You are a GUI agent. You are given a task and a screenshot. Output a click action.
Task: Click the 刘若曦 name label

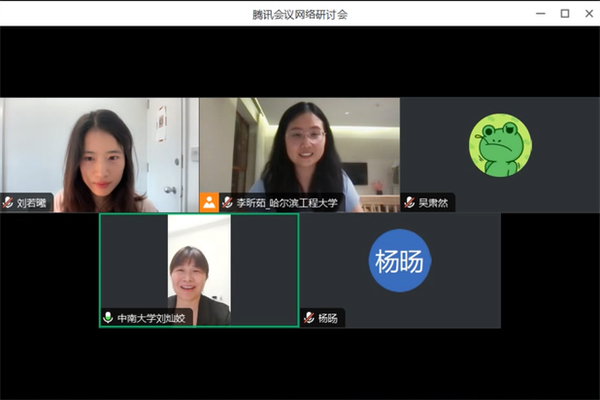(32, 203)
